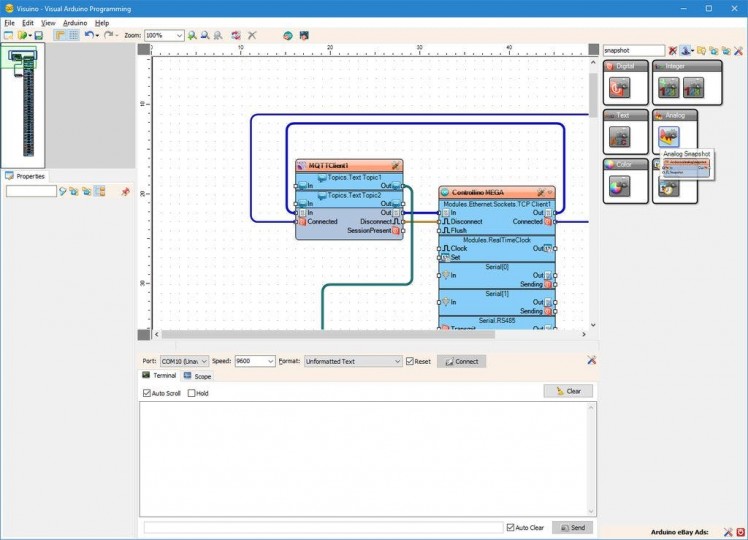
Task: Click the delete X icon in main toolbar
Action: click(x=252, y=35)
